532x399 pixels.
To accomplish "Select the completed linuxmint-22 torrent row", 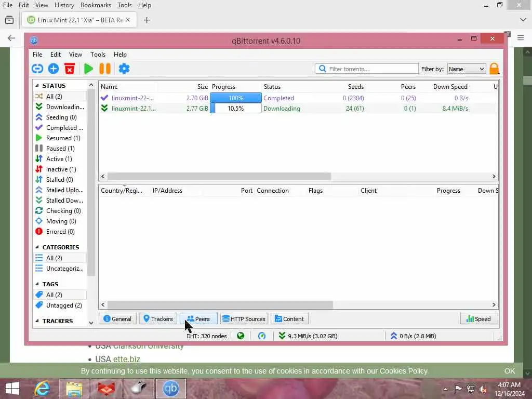I will [298, 98].
